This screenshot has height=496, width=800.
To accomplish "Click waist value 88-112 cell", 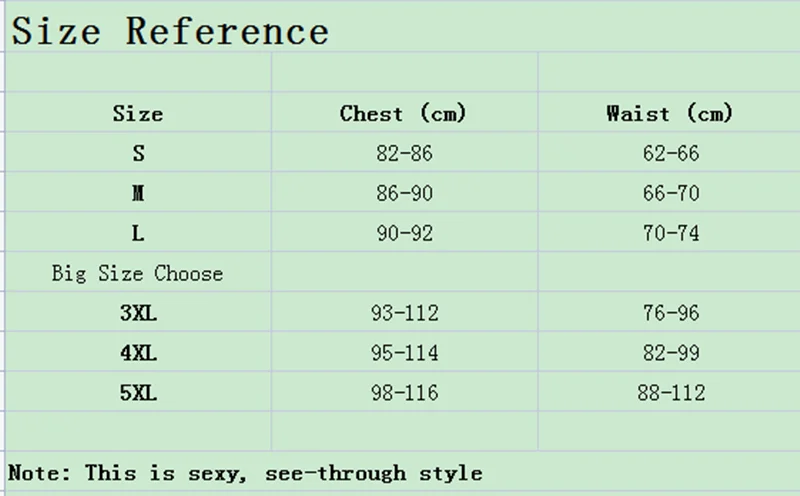I will [x=670, y=393].
